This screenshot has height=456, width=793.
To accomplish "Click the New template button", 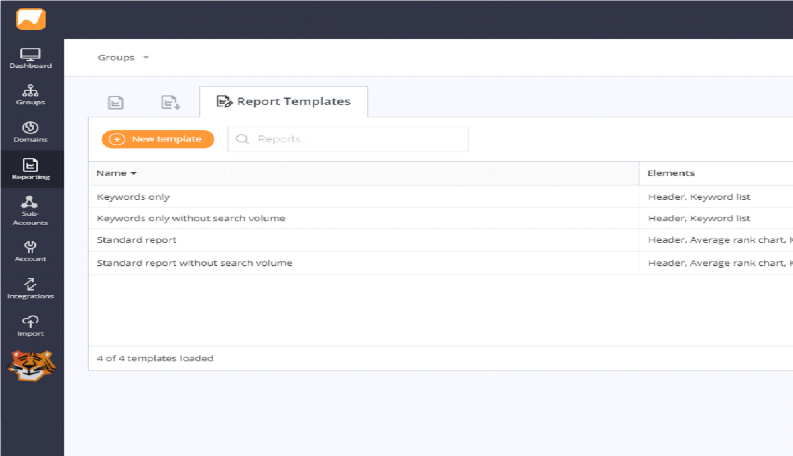I will pyautogui.click(x=158, y=139).
